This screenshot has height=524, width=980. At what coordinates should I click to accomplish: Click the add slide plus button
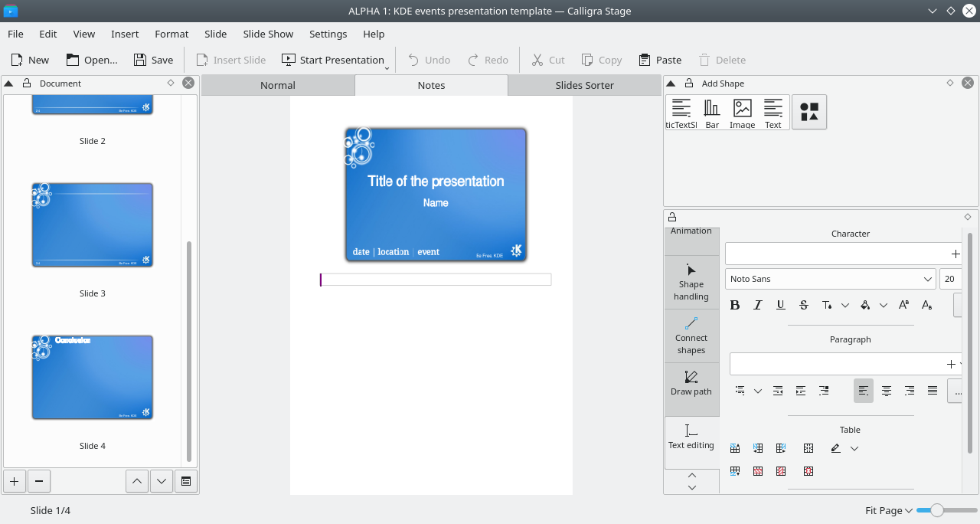click(x=15, y=481)
